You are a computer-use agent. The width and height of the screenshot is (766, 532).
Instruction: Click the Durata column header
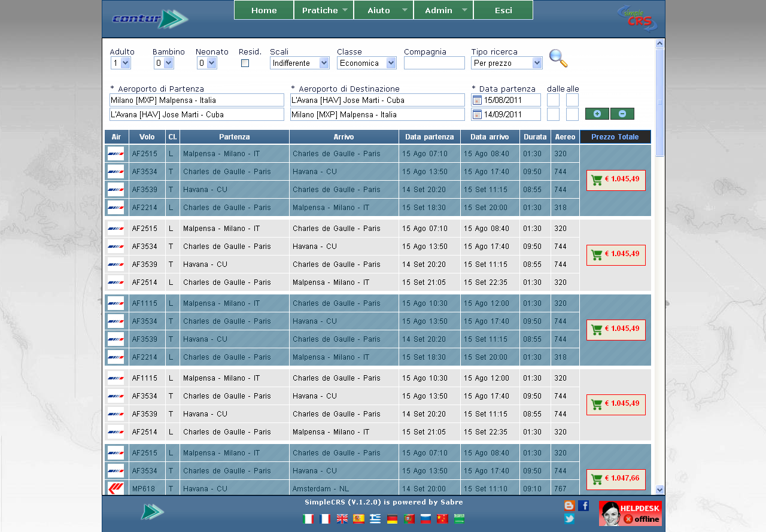(535, 137)
